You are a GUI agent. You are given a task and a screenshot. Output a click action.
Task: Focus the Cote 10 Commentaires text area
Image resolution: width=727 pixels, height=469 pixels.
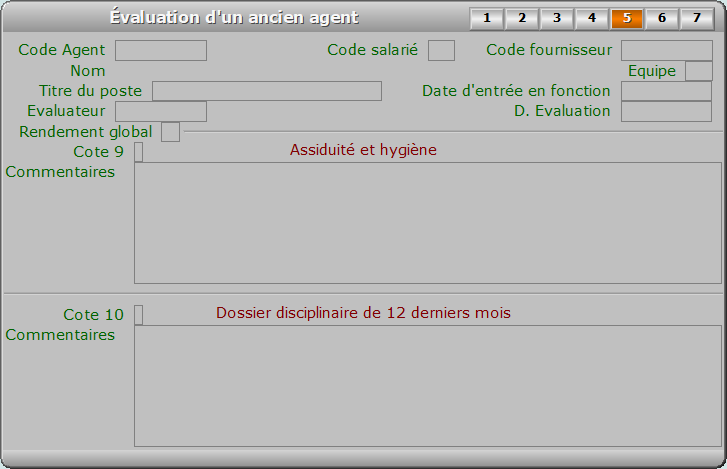tap(428, 386)
